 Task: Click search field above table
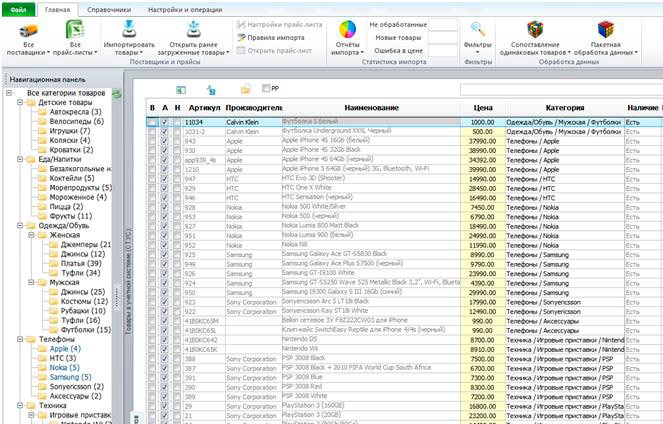[x=561, y=90]
